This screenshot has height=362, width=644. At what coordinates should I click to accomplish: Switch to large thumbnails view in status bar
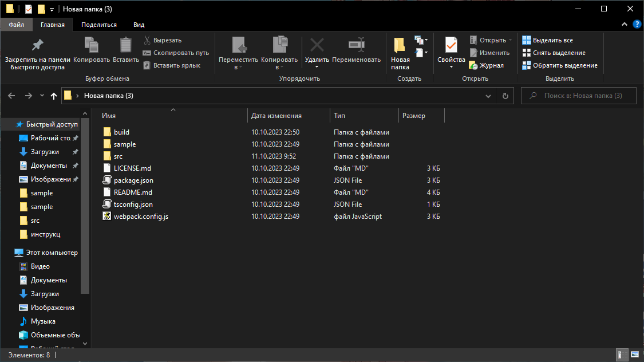click(x=634, y=355)
